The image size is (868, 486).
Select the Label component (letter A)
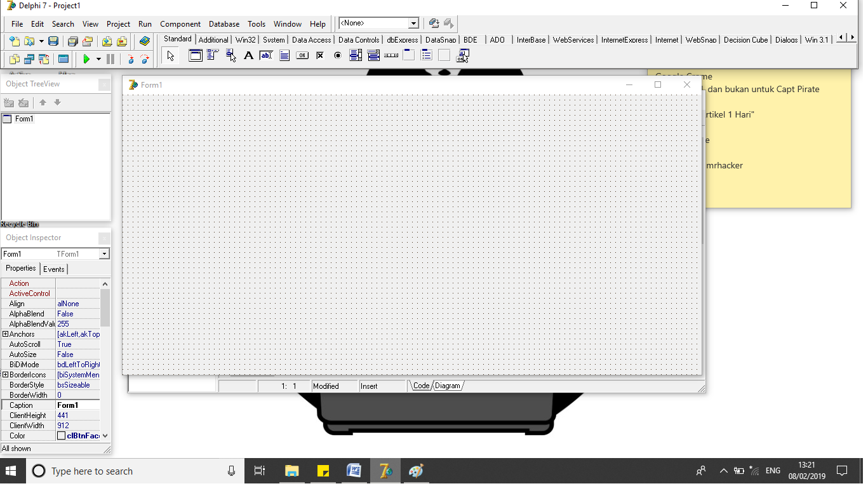249,56
